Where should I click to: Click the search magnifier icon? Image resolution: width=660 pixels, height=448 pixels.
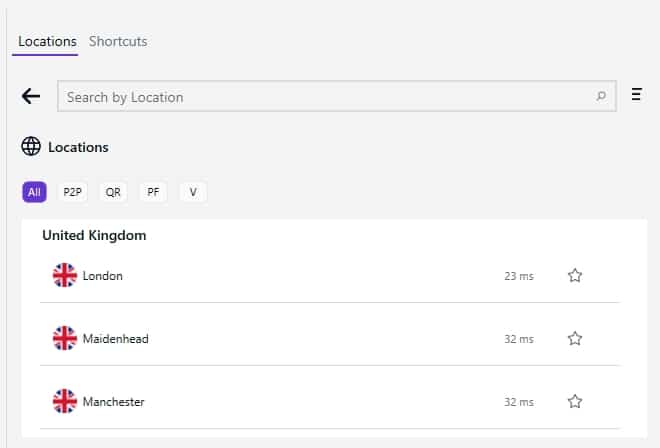coord(601,96)
